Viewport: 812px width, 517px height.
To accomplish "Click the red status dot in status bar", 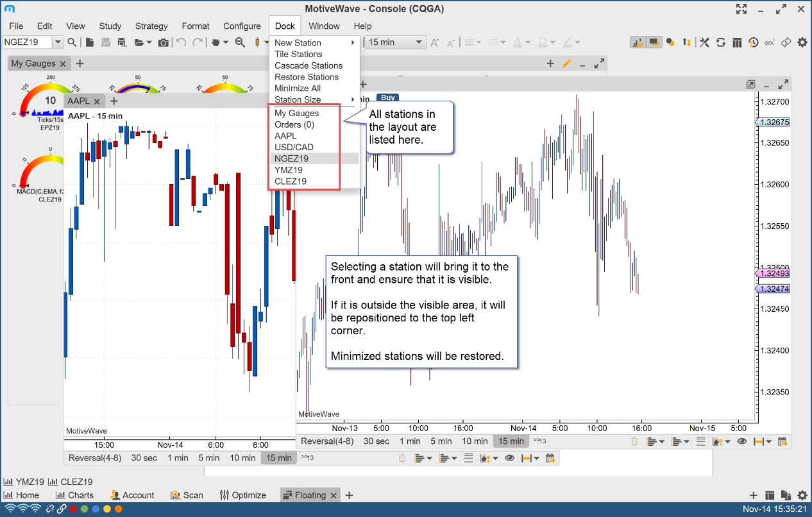I will point(73,509).
